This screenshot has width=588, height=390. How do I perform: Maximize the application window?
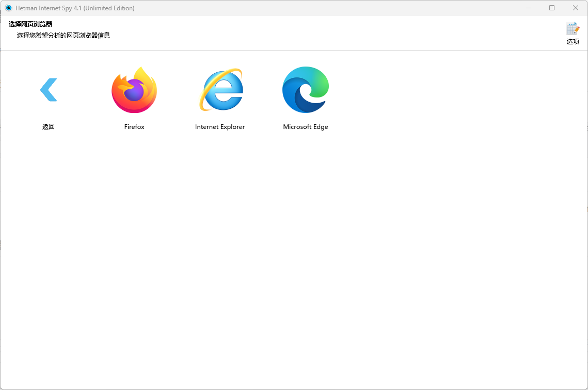coord(551,8)
